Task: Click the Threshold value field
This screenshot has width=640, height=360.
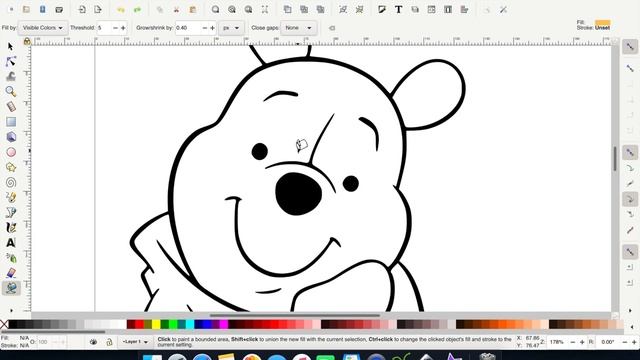Action: click(x=104, y=28)
